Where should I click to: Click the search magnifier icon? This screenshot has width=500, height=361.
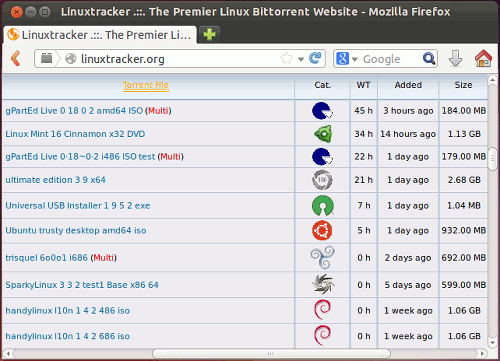pyautogui.click(x=429, y=59)
